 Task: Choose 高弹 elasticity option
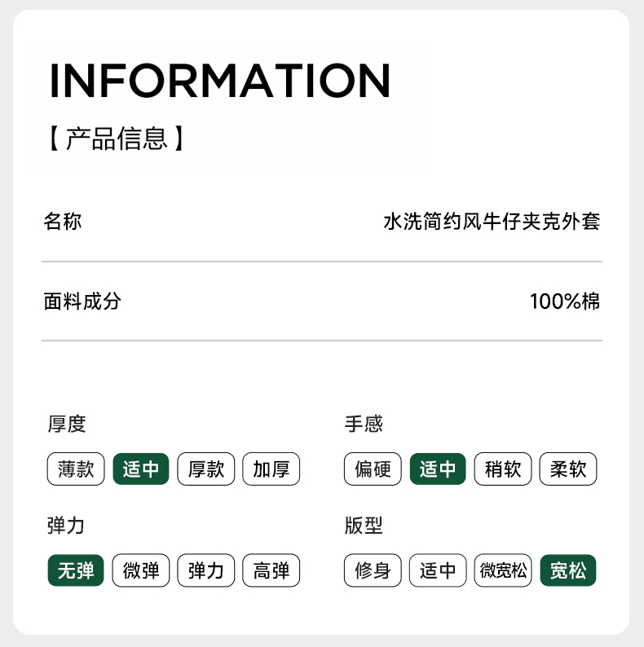271,570
